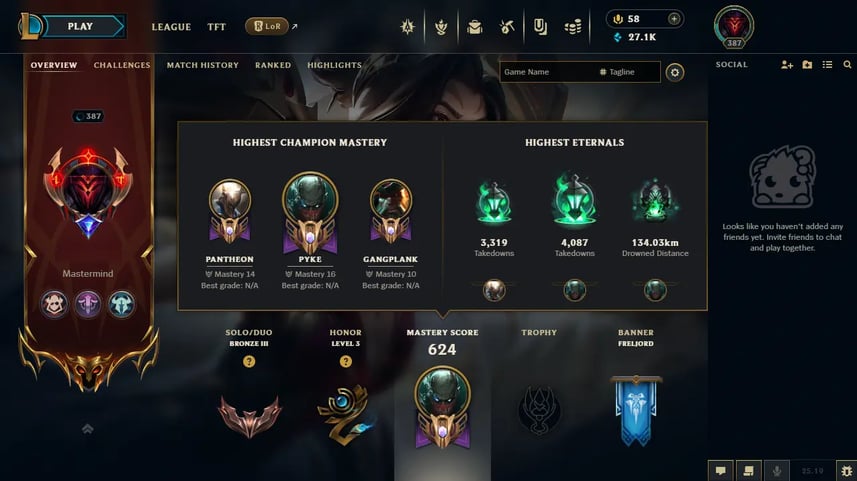Switch to the Challenges tab
The height and width of the screenshot is (481, 857).
click(x=122, y=65)
